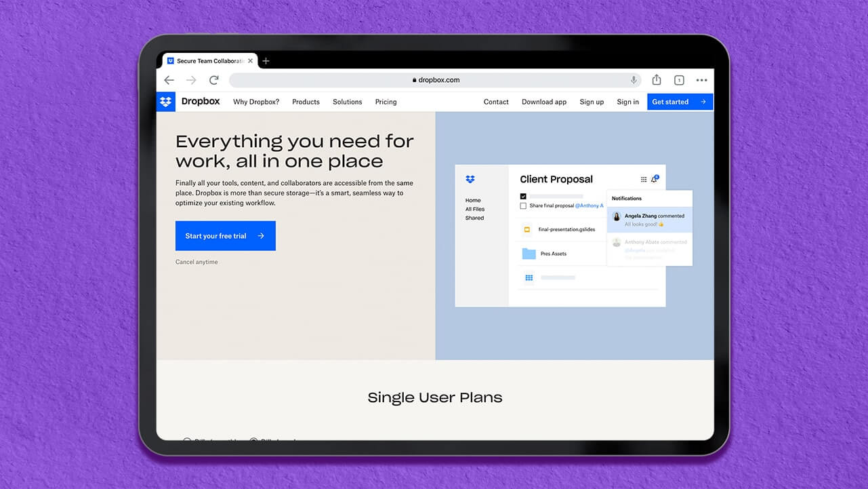Click the final-presentation.gslides file name
The image size is (868, 489).
point(566,229)
